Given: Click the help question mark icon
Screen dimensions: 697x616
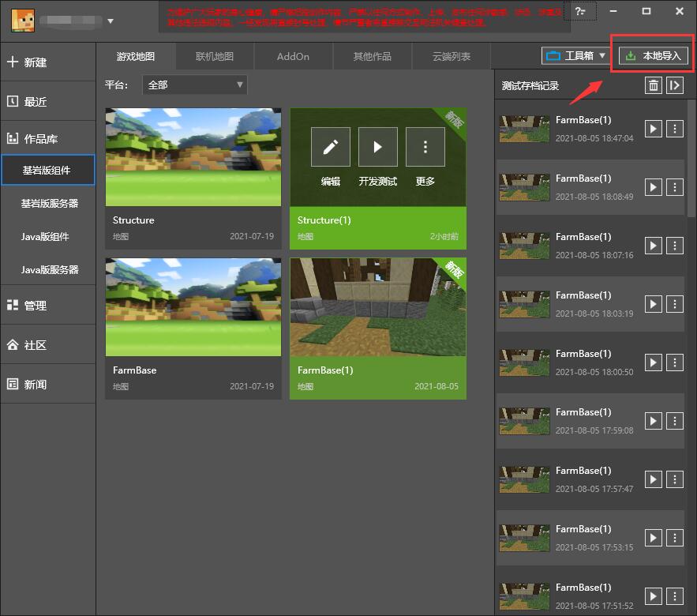Looking at the screenshot, I should [581, 11].
